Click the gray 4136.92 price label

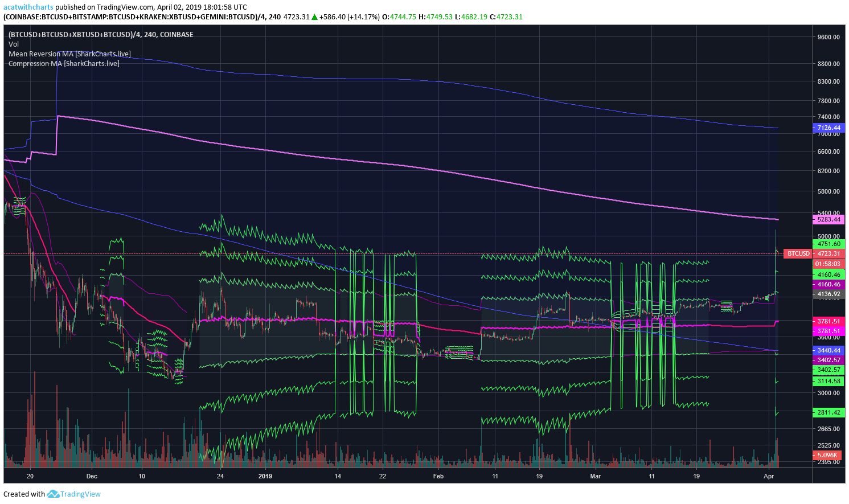pos(829,294)
